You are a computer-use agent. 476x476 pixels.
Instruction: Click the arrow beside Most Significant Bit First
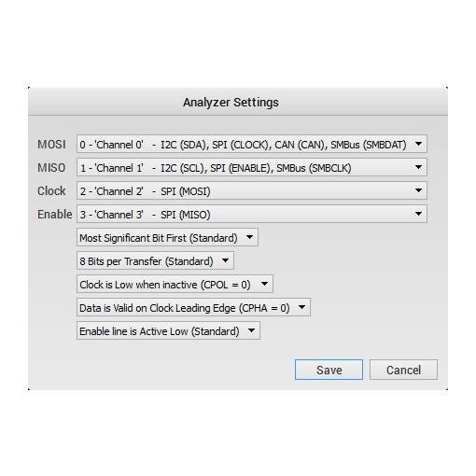[x=249, y=237]
